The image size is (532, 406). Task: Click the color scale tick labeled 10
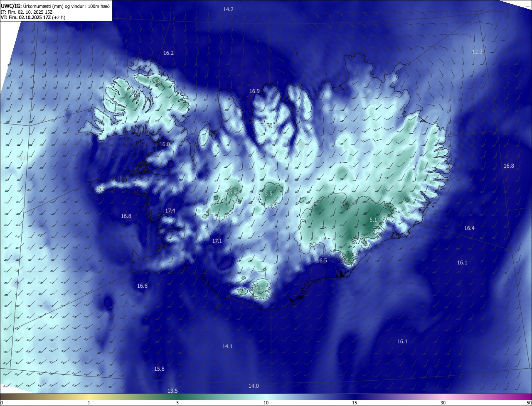[266, 403]
